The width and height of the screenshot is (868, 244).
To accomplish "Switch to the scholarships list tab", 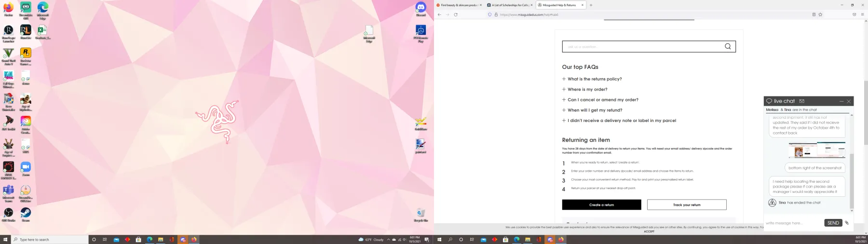I will [x=510, y=5].
